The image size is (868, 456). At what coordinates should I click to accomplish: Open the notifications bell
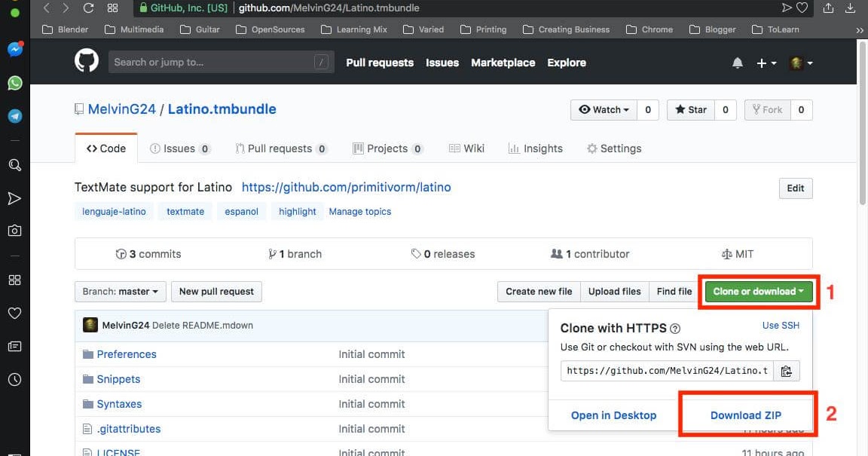click(x=738, y=63)
